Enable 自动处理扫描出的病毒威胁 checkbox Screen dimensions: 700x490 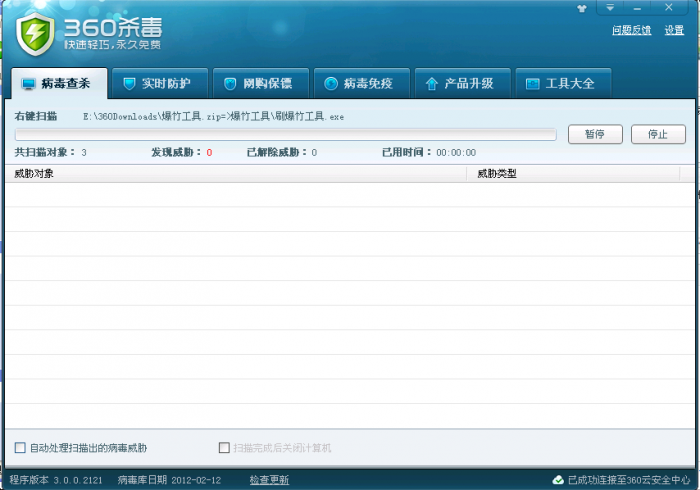point(20,448)
